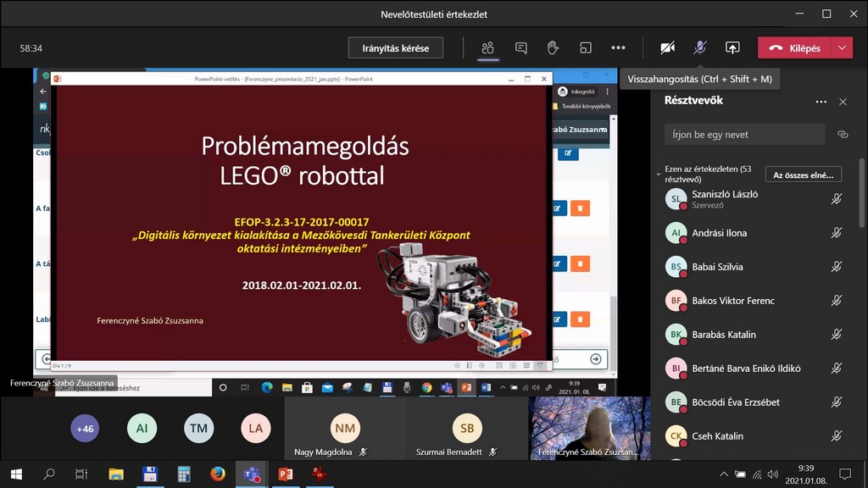
Task: Open File Explorer from the taskbar
Action: pos(115,474)
